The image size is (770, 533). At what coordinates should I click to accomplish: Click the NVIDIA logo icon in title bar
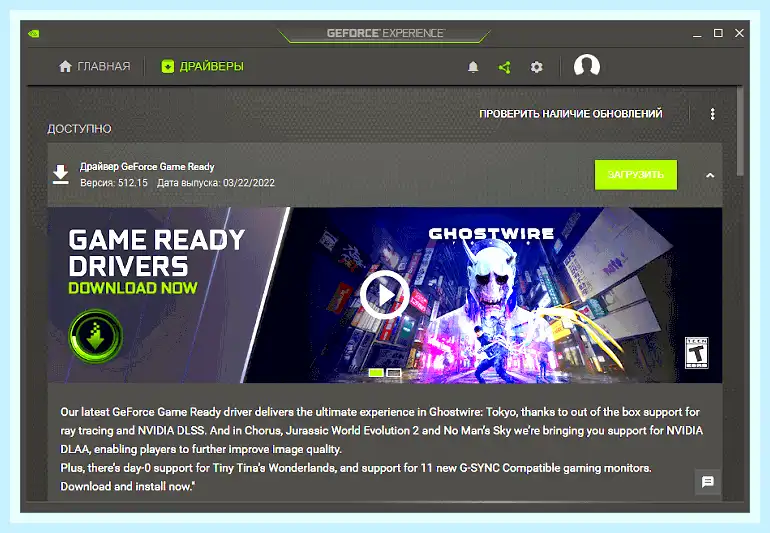coord(34,33)
